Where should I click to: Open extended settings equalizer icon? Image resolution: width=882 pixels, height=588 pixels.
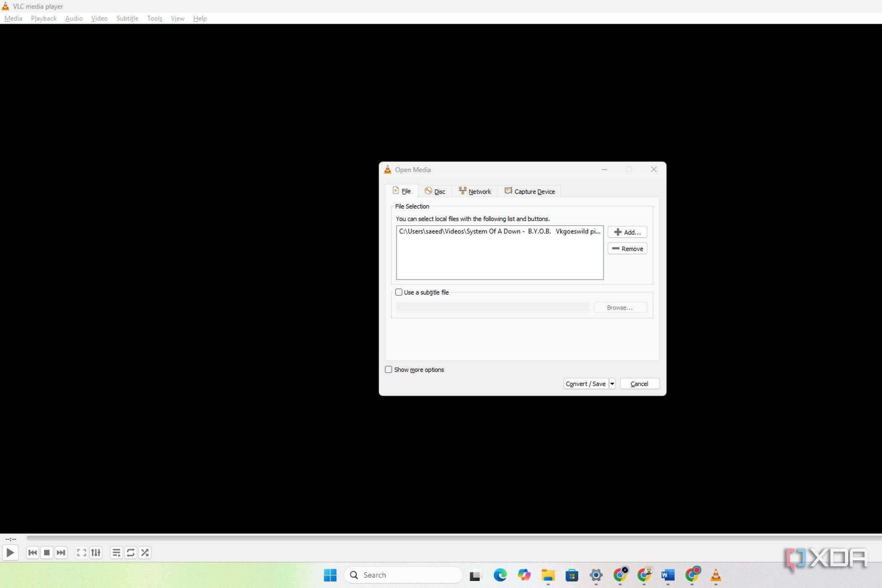tap(96, 553)
